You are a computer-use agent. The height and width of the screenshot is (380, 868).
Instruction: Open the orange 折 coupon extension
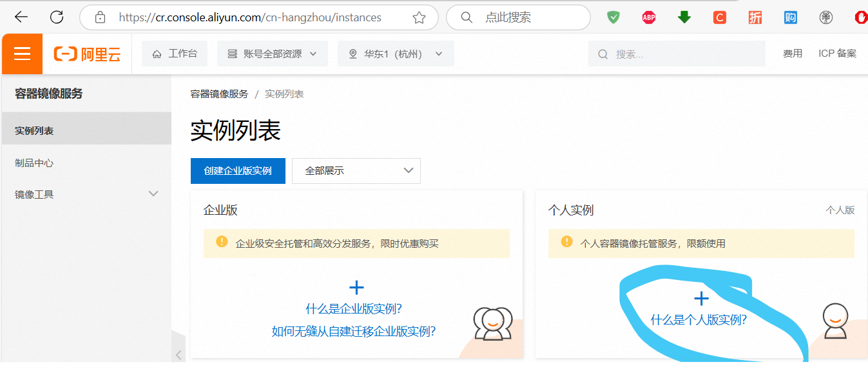755,17
